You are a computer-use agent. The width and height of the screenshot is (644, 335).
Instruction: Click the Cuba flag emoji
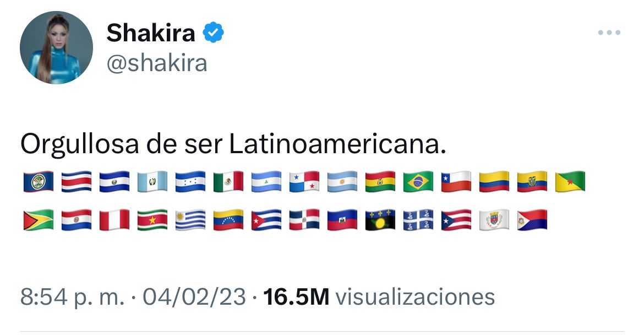266,220
